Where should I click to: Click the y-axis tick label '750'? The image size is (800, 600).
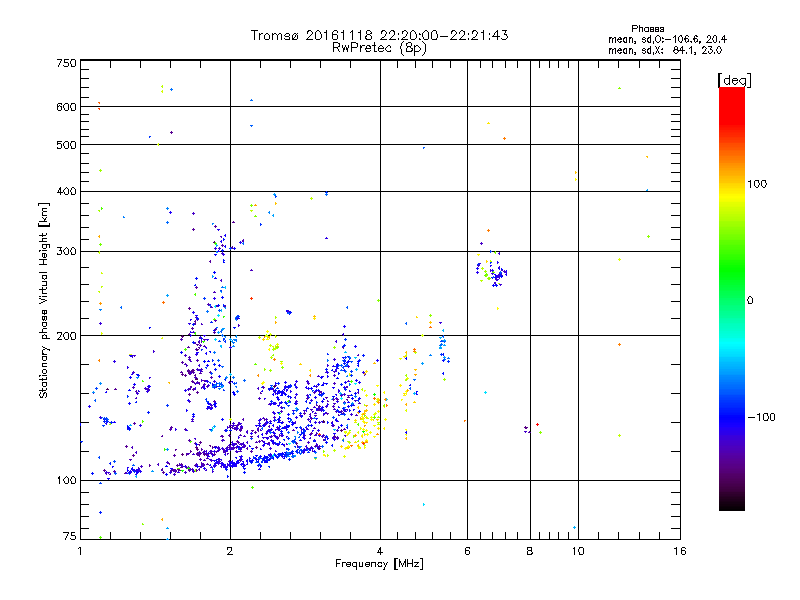[66, 63]
